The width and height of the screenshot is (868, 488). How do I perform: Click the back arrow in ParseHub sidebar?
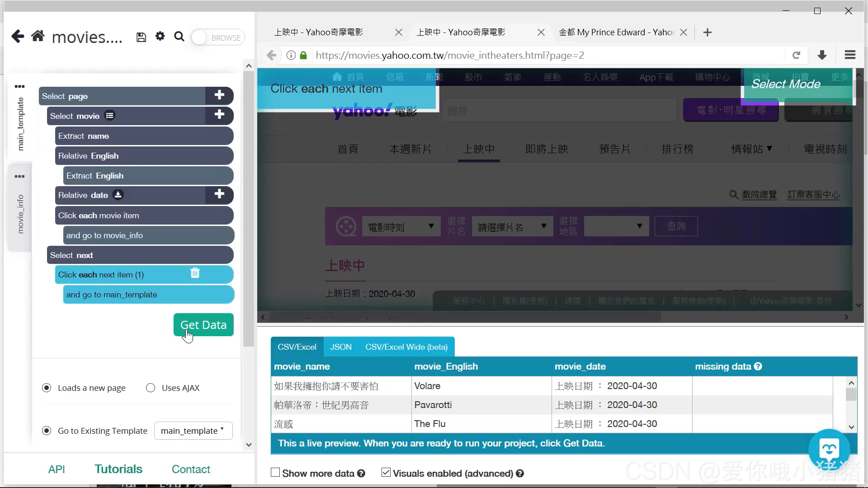pos(18,37)
